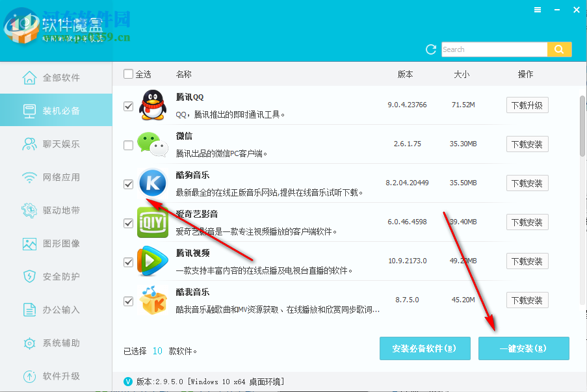Open the hamburger menu in the title bar
587x392 pixels.
click(538, 10)
